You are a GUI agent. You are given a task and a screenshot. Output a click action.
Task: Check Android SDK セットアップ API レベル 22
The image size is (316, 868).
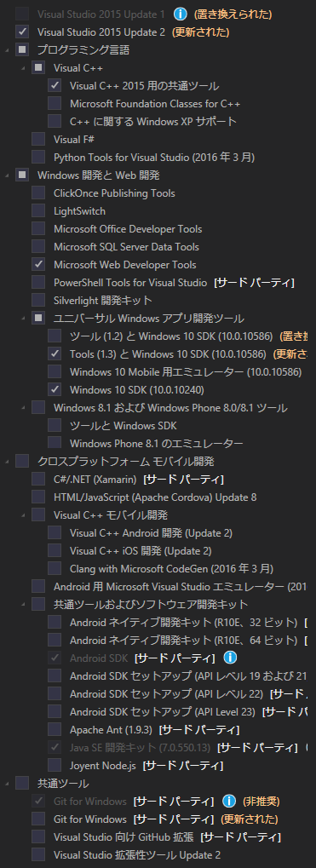pos(55,693)
